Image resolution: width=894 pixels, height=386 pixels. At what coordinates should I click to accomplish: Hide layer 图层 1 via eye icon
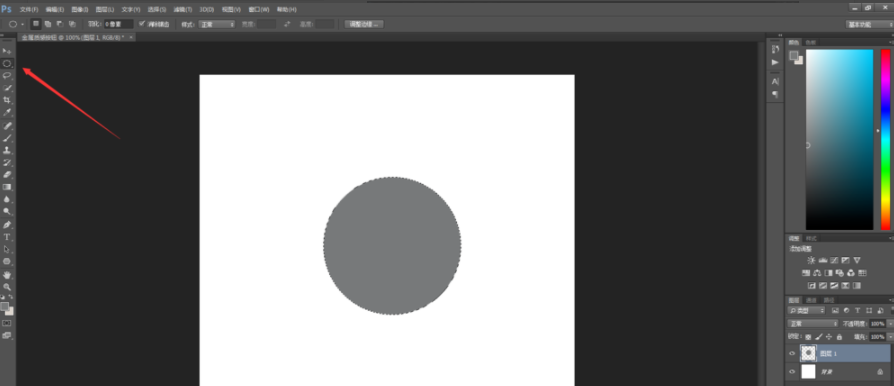[792, 354]
